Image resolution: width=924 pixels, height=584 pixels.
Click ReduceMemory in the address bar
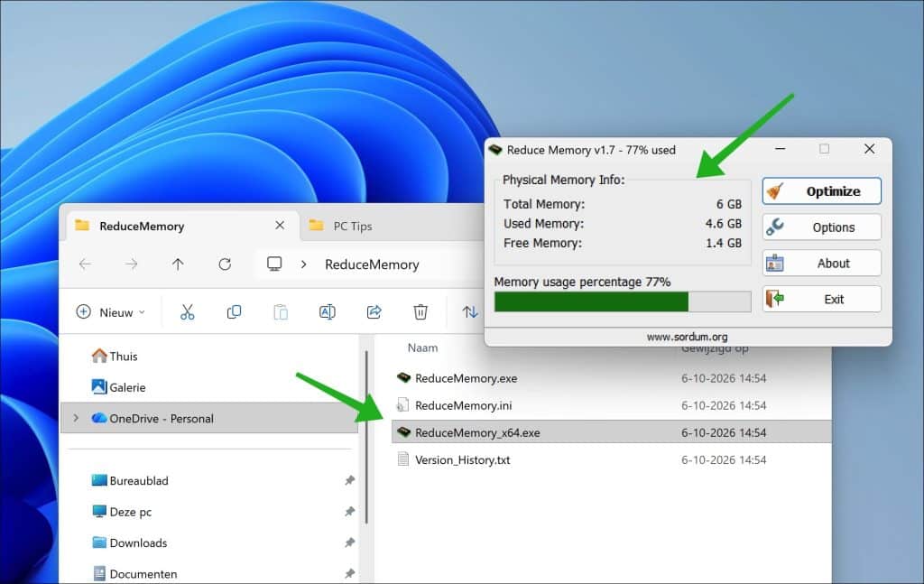pos(372,264)
